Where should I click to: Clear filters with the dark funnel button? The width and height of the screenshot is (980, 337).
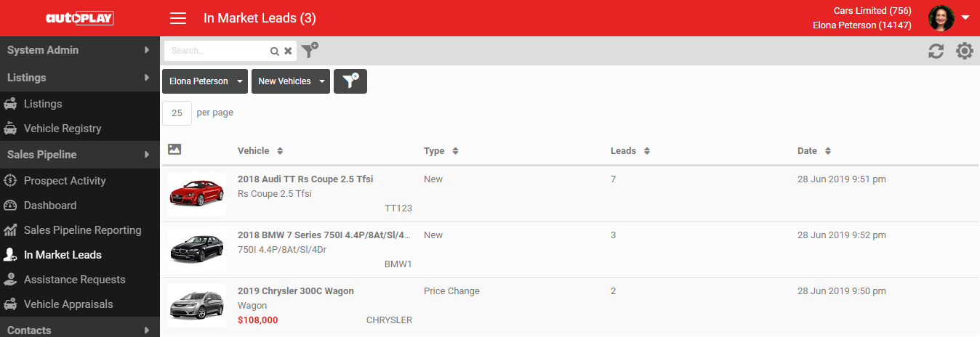pyautogui.click(x=350, y=81)
